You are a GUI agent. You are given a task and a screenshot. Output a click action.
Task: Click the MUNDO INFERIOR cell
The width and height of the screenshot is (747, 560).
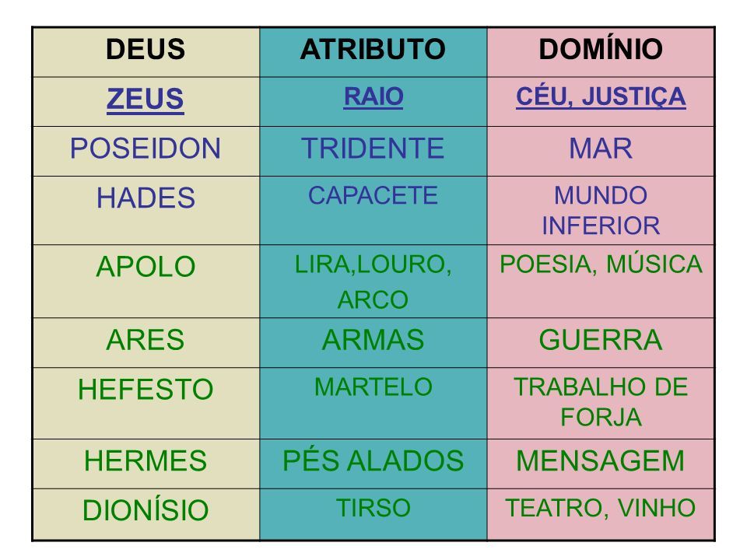pos(601,211)
